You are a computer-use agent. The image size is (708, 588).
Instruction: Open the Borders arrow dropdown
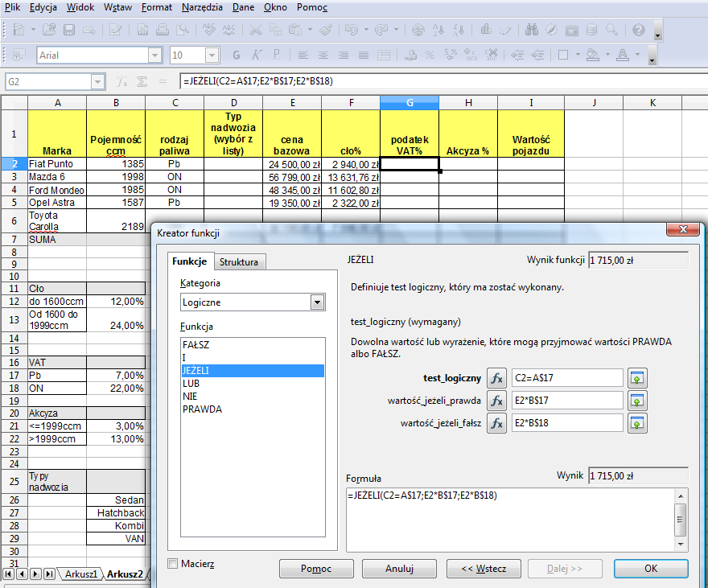[x=578, y=55]
